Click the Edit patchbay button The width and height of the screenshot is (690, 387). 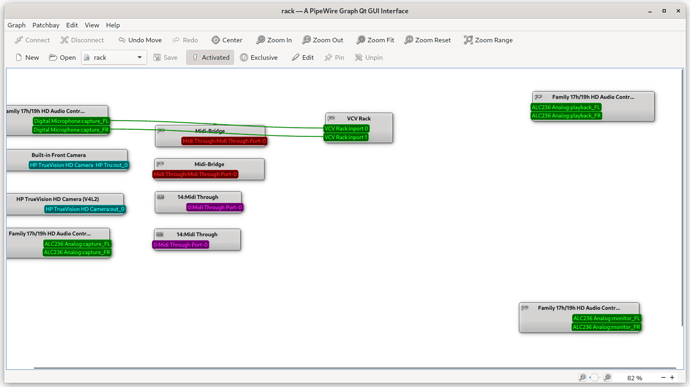(x=302, y=58)
